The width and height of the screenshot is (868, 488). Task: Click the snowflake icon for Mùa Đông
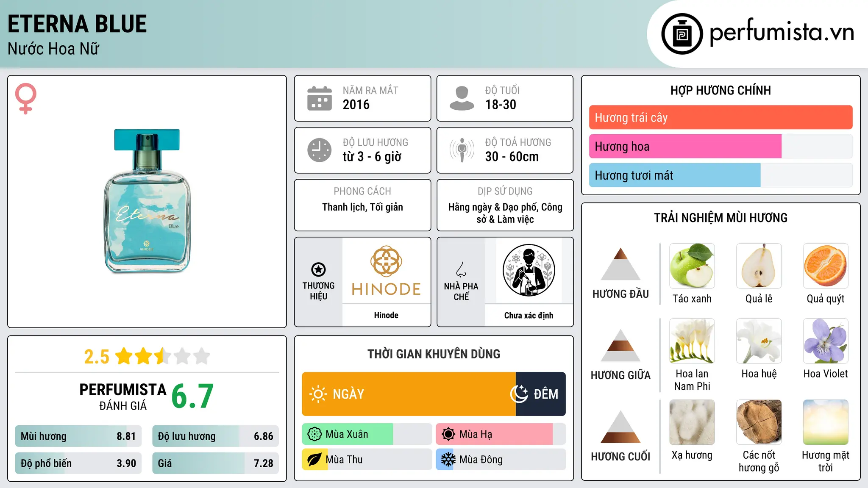tap(448, 460)
